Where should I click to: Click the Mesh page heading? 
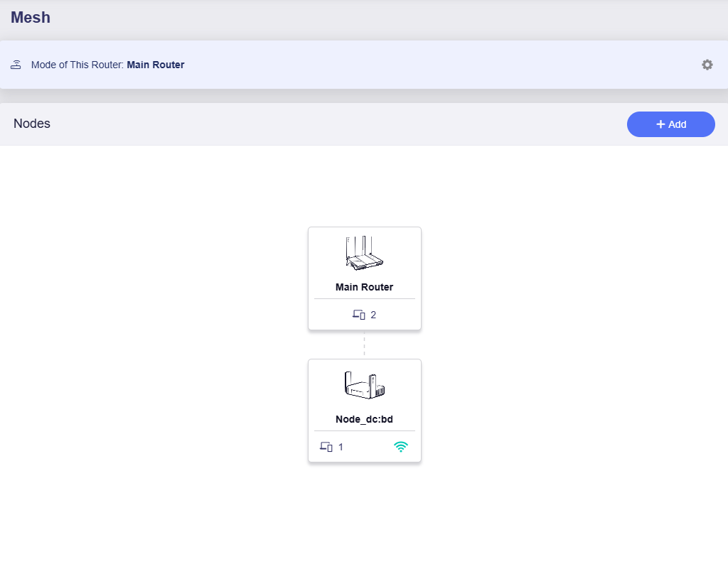(31, 17)
